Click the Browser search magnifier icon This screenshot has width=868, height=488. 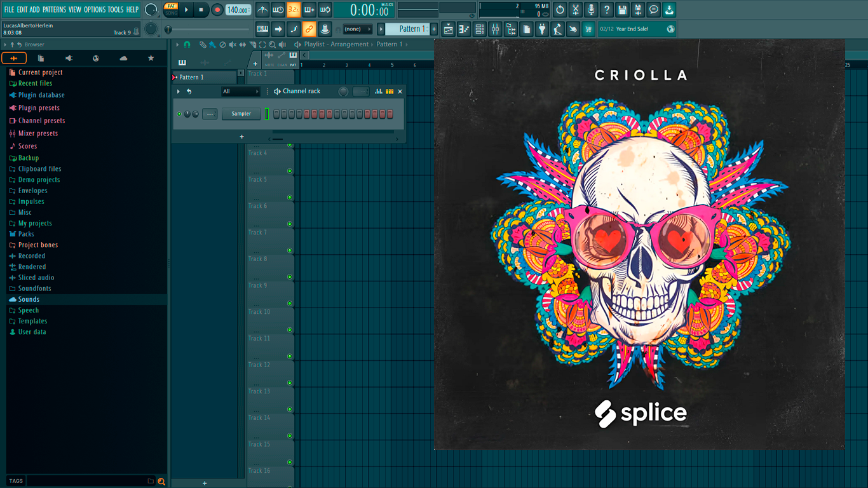point(161,481)
